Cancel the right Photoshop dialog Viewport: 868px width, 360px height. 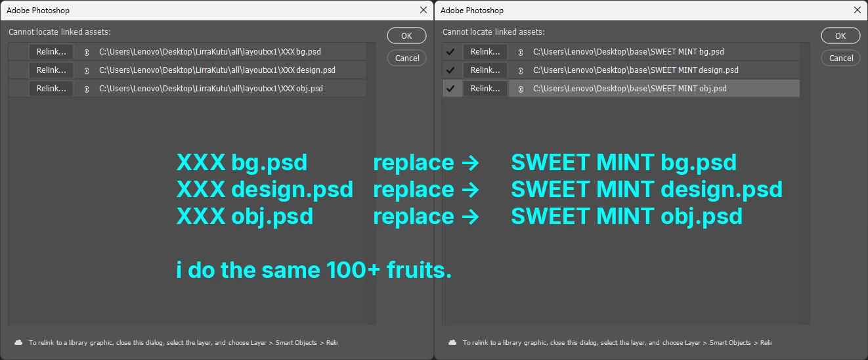coord(840,58)
